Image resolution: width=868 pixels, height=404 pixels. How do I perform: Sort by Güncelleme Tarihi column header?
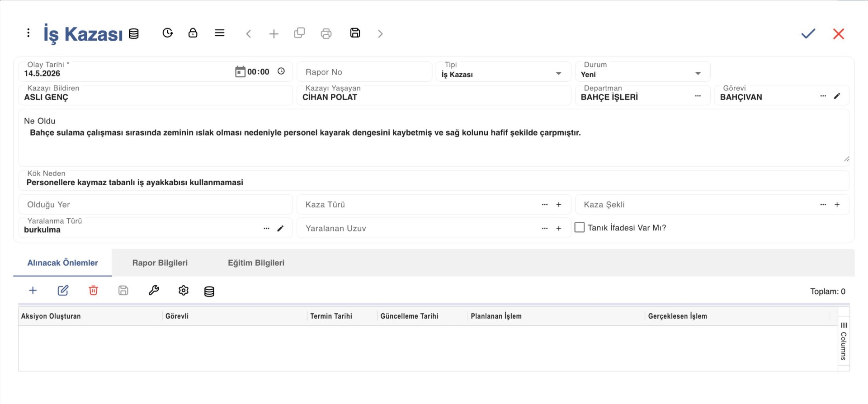[x=422, y=316]
